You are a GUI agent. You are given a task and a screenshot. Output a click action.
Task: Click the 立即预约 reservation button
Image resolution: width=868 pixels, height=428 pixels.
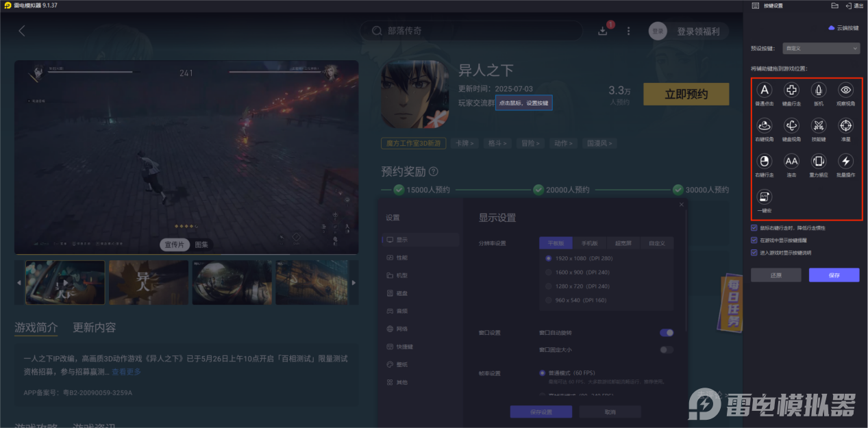(686, 94)
